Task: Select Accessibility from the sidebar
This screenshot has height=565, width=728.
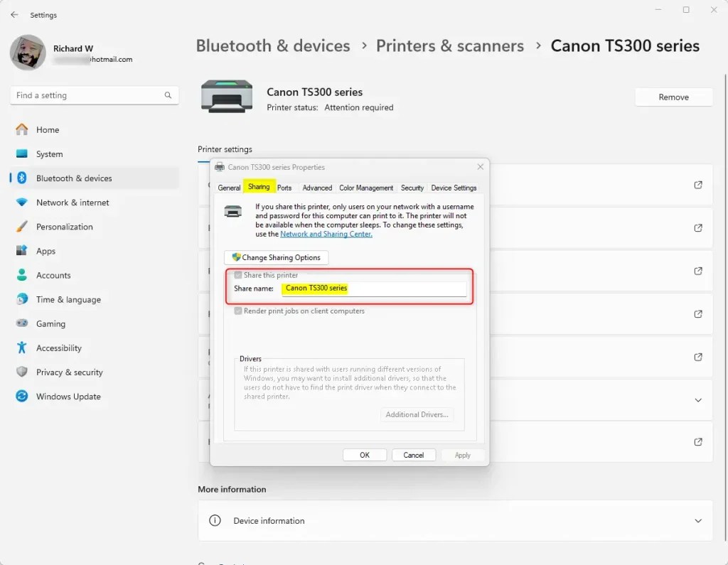Action: [58, 348]
